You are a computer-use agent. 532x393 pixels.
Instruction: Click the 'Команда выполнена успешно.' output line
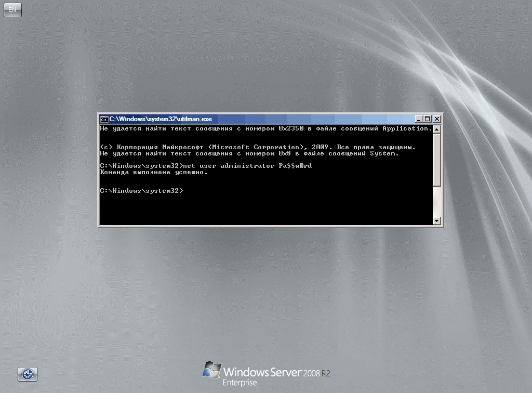pyautogui.click(x=153, y=172)
